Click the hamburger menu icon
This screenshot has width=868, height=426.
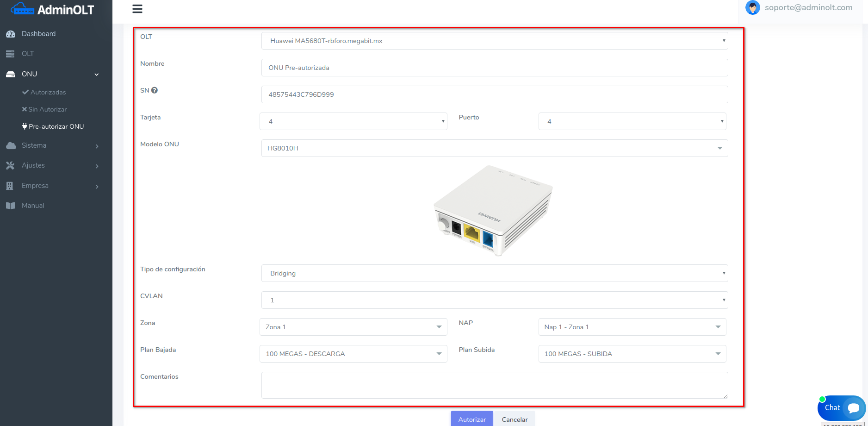pyautogui.click(x=137, y=9)
